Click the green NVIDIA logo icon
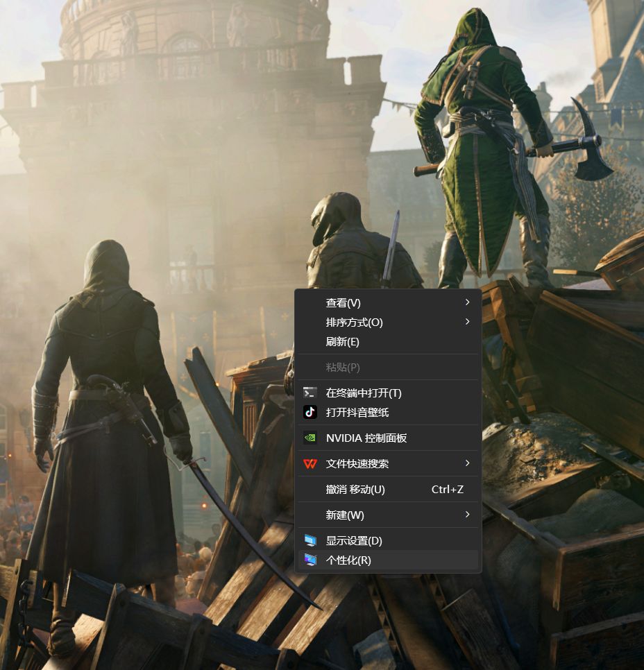The height and width of the screenshot is (670, 644). pos(310,438)
